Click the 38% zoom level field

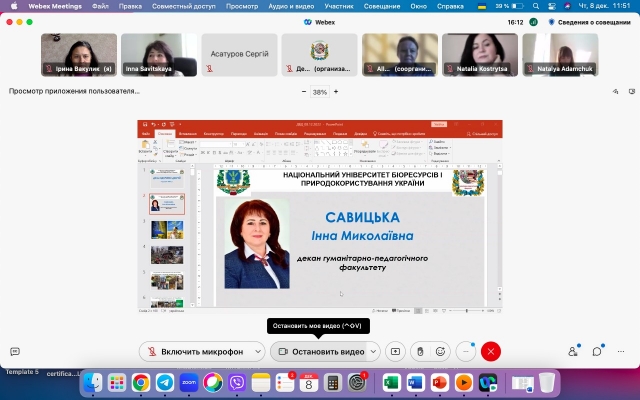click(320, 92)
